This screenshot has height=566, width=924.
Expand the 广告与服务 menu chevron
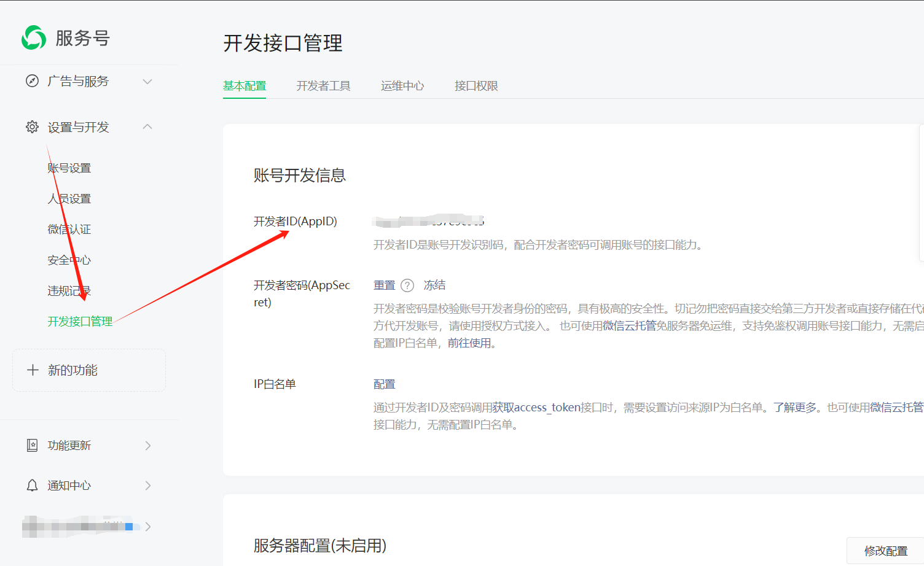[x=147, y=81]
